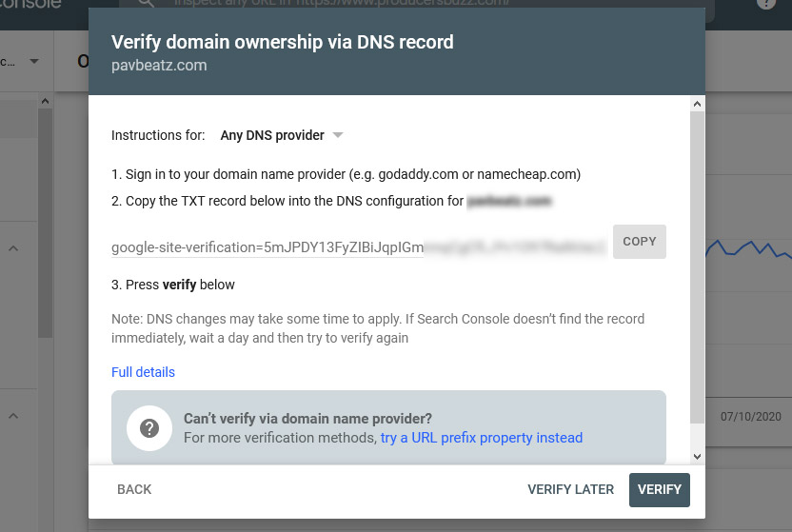Image resolution: width=792 pixels, height=532 pixels.
Task: Click the left sidebar scroll up arrow
Action: pos(45,102)
